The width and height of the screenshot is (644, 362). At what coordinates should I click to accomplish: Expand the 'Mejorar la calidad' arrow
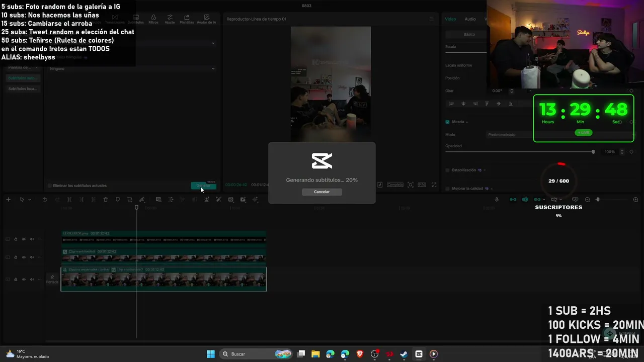click(x=492, y=189)
